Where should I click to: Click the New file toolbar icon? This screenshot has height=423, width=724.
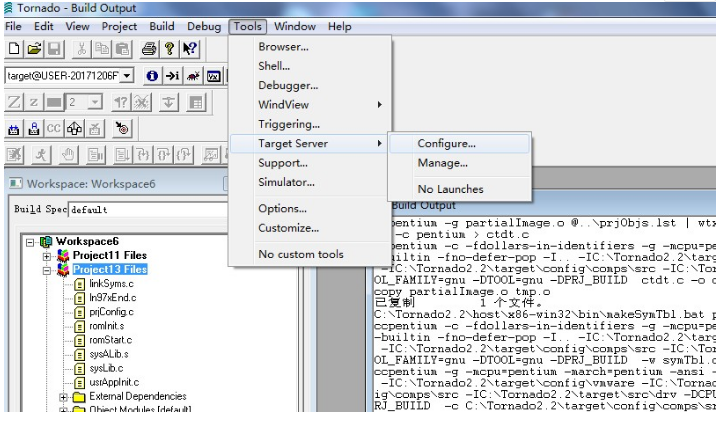point(14,48)
